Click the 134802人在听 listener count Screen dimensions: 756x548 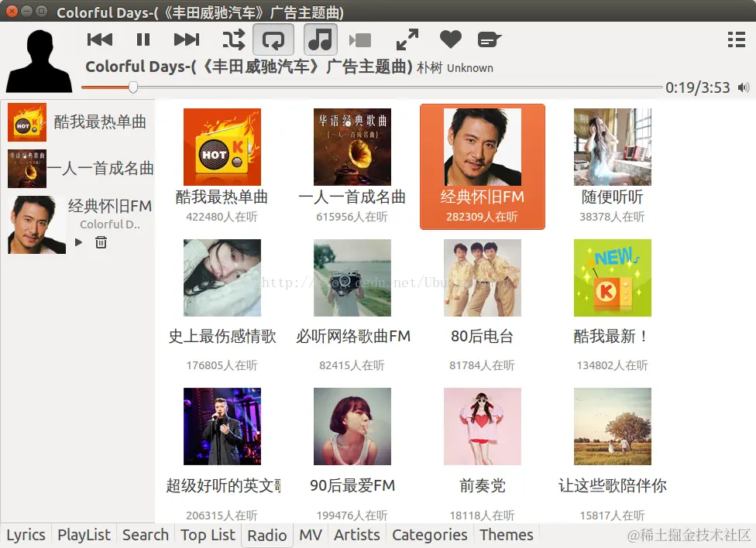tap(613, 365)
